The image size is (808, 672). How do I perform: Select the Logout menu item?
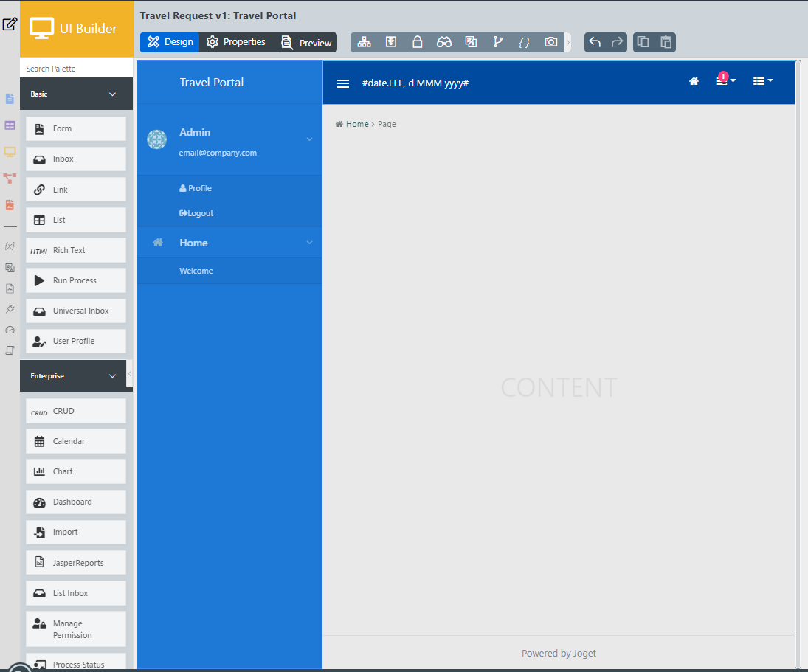click(196, 213)
